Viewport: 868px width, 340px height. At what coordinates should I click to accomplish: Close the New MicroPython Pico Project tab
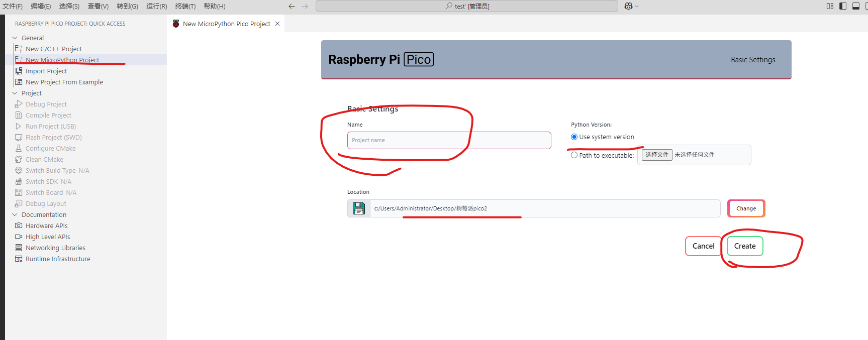coord(277,24)
